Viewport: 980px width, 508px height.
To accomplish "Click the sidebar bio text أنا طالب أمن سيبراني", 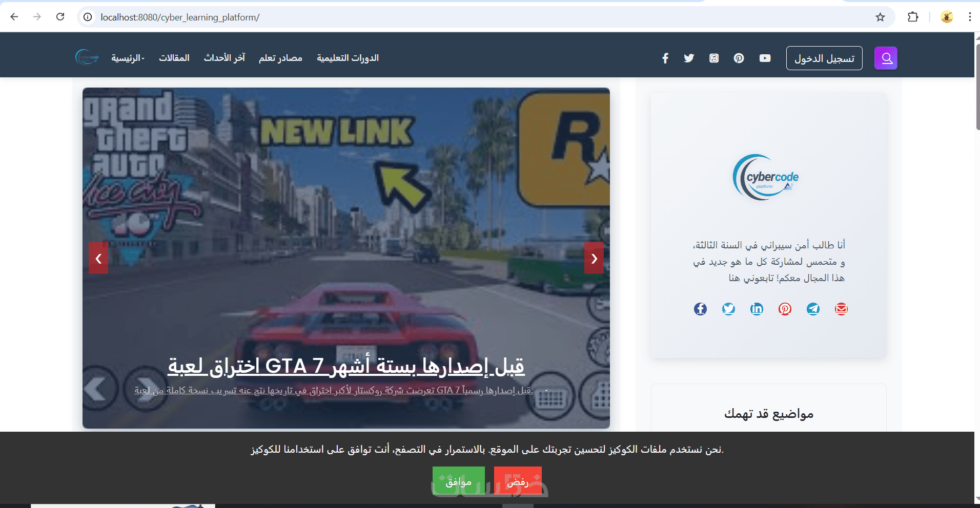I will pos(769,262).
